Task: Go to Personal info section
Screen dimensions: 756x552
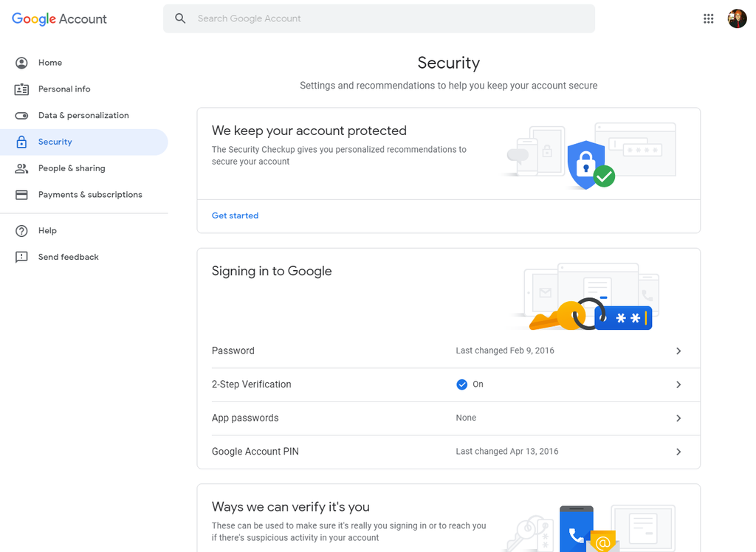Action: [x=65, y=89]
